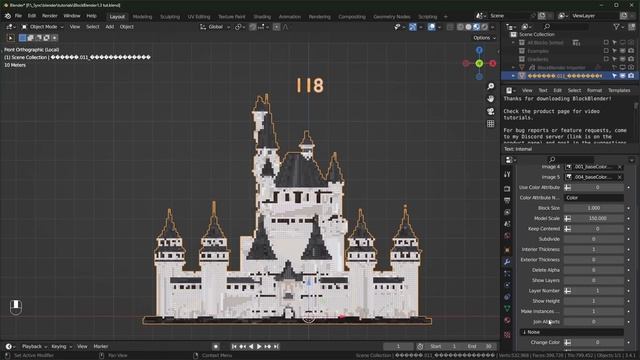The height and width of the screenshot is (360, 640).
Task: Toggle X-ray mode
Action: click(450, 27)
